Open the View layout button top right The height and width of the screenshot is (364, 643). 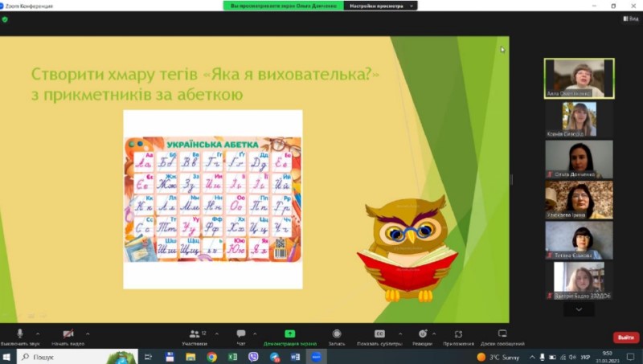coord(629,19)
